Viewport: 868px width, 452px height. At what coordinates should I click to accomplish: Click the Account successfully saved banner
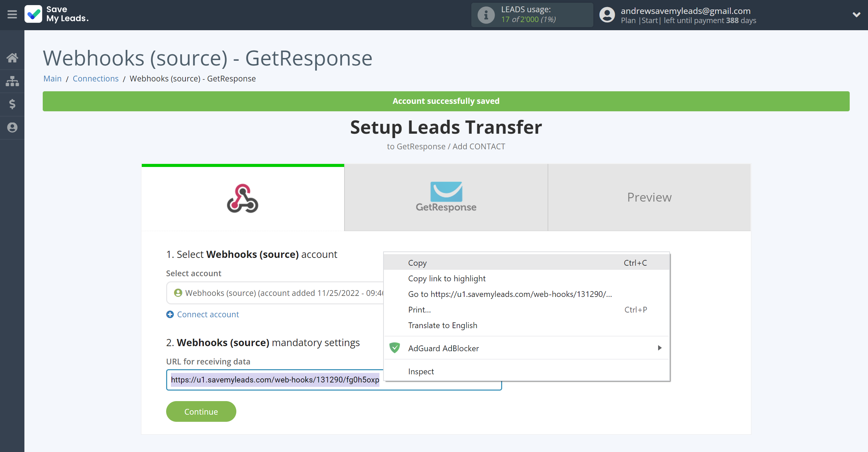[x=446, y=101]
